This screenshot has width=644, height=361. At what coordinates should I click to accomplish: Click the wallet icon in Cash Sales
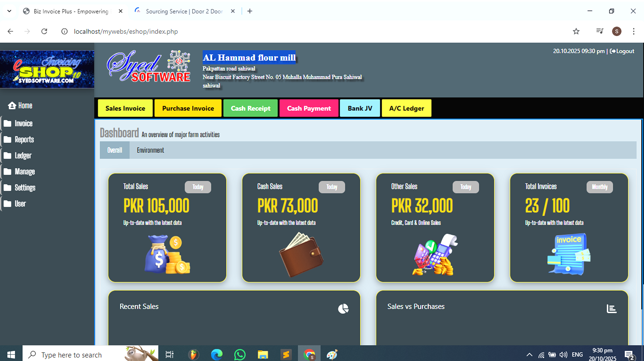tap(301, 254)
